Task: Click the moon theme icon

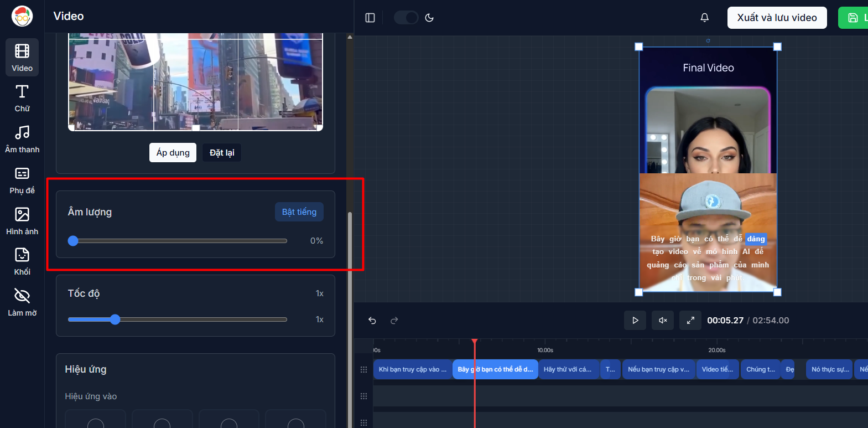Action: pyautogui.click(x=429, y=18)
